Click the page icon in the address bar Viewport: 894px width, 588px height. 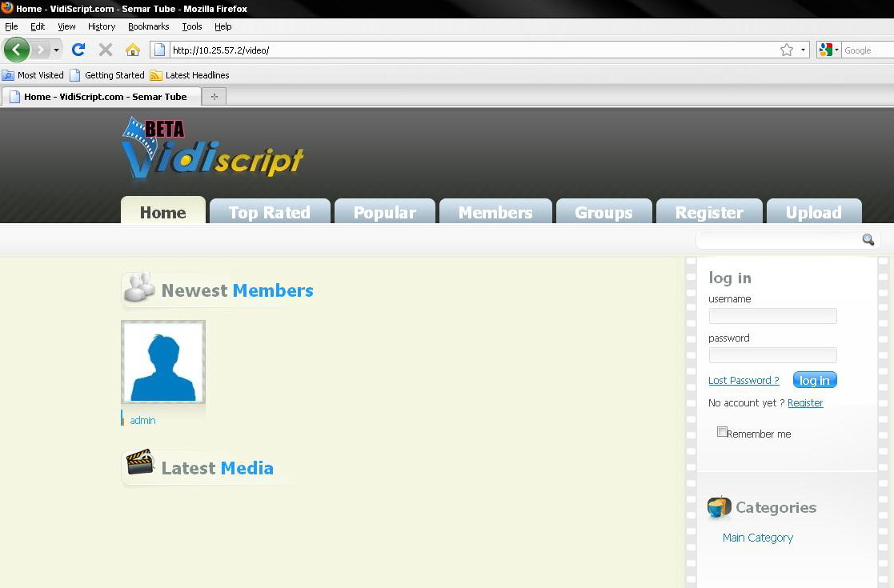click(x=159, y=50)
